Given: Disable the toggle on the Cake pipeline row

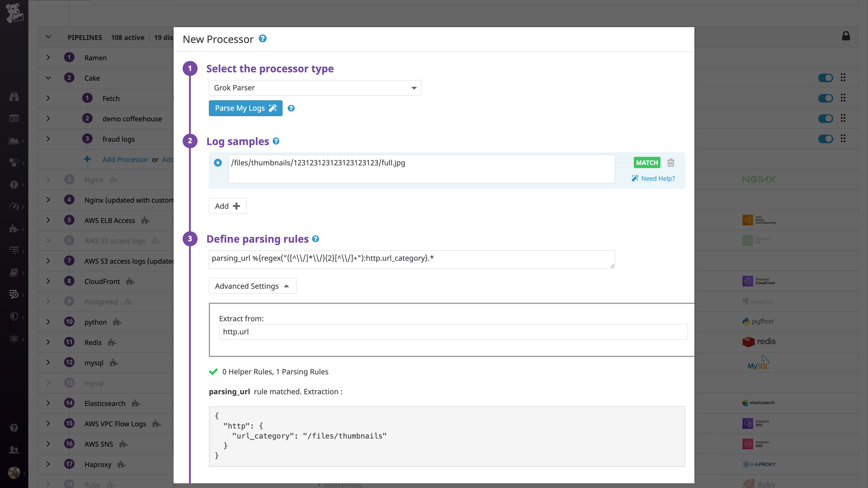Looking at the screenshot, I should (x=826, y=78).
